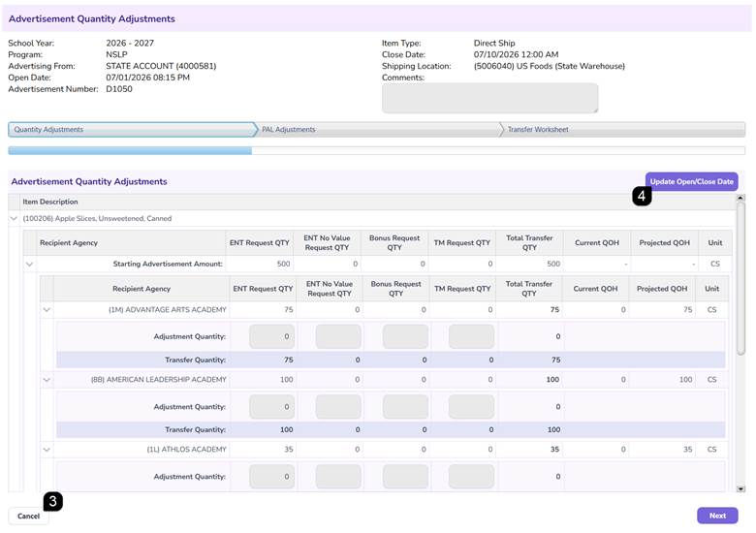Viewport: 756px width, 533px height.
Task: Click the Comments text box
Action: (x=489, y=98)
